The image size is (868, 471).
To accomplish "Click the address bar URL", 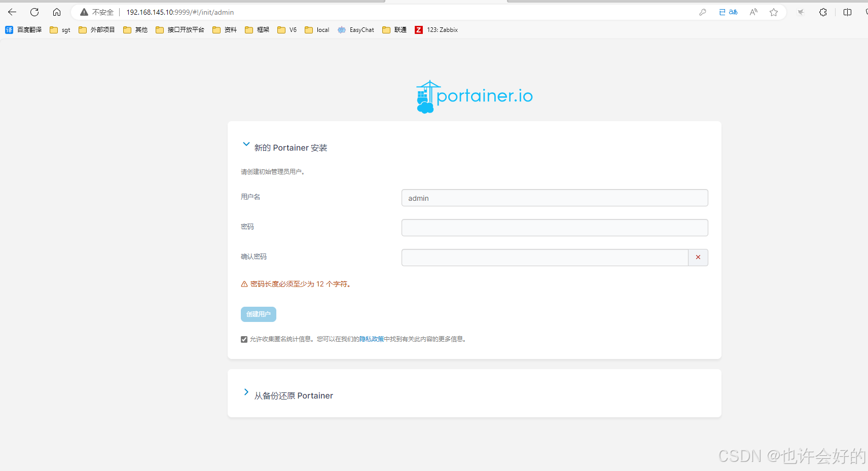I will pyautogui.click(x=180, y=12).
